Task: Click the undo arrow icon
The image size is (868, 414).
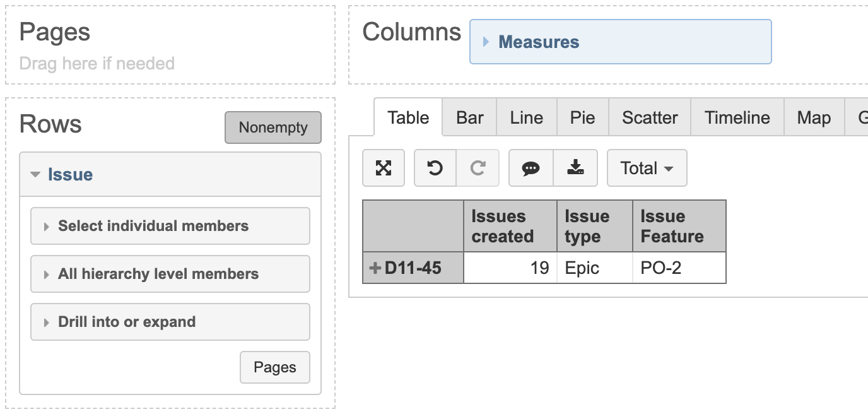Action: point(435,168)
